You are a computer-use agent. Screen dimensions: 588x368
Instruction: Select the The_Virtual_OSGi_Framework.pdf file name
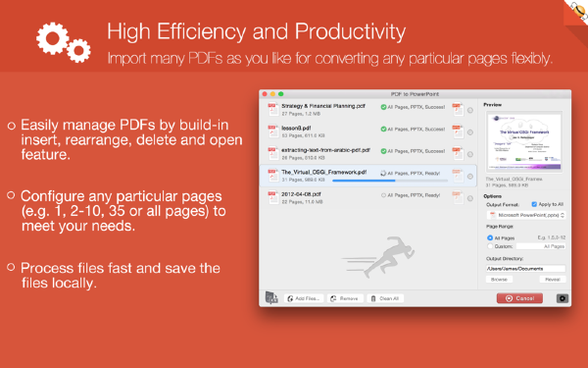coord(324,173)
